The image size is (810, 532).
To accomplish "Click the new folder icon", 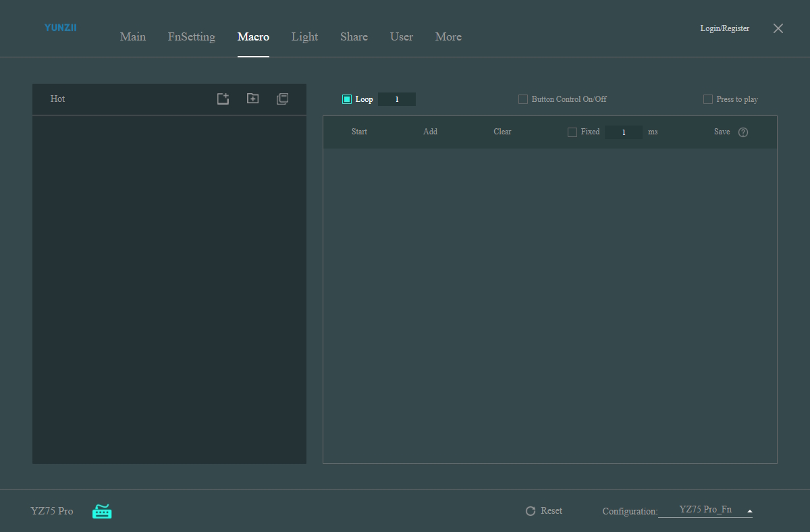I will coord(252,99).
